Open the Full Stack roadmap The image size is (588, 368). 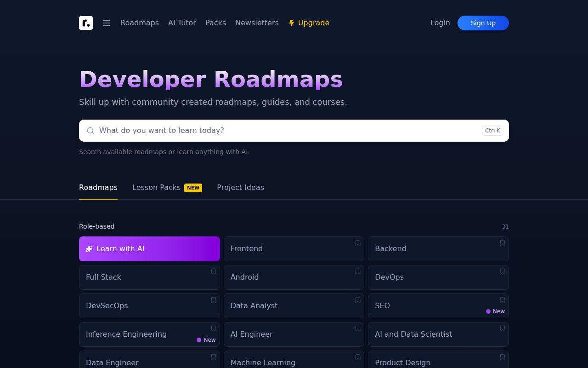tap(149, 277)
